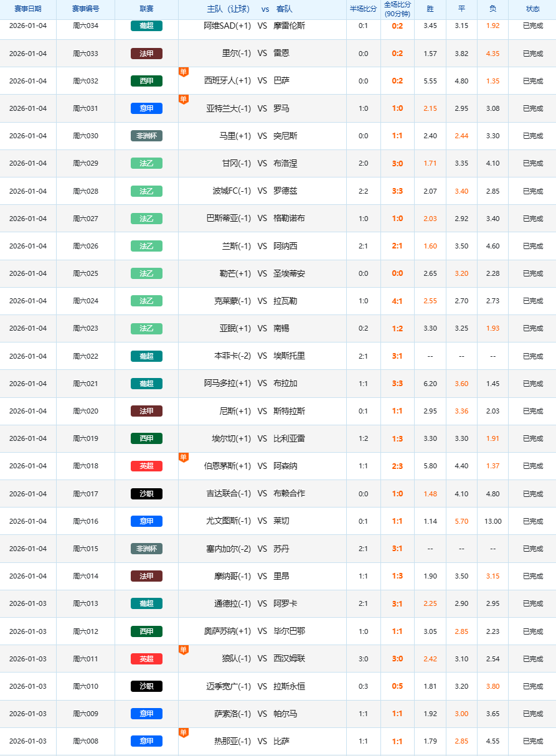
Task: Tap the 单 badge on 热那亚 vs 比萨 row
Action: 183,733
